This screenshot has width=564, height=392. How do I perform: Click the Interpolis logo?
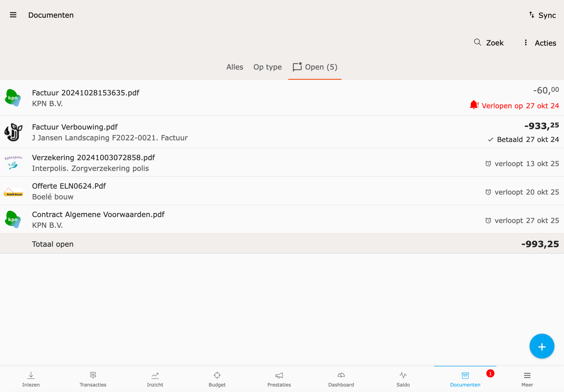pos(13,163)
